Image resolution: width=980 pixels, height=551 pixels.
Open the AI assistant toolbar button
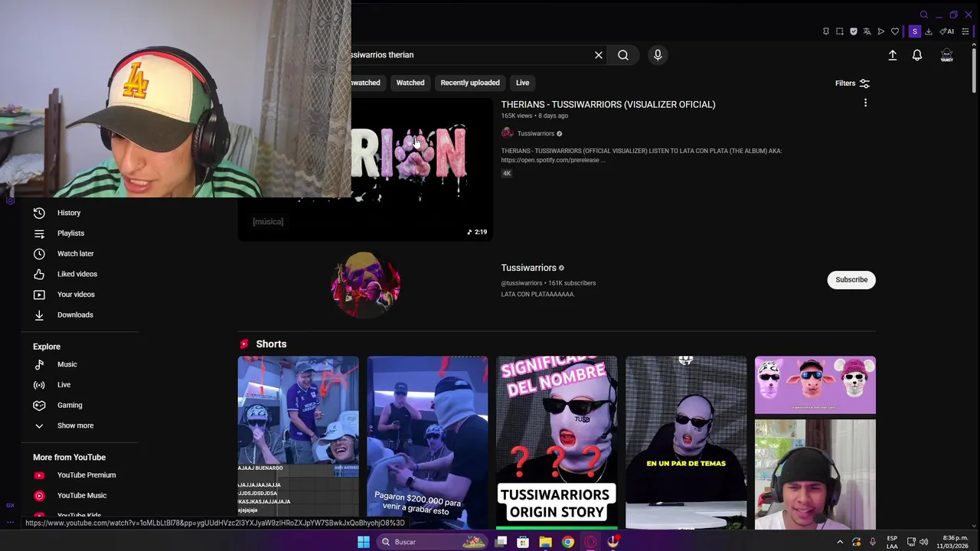click(947, 31)
